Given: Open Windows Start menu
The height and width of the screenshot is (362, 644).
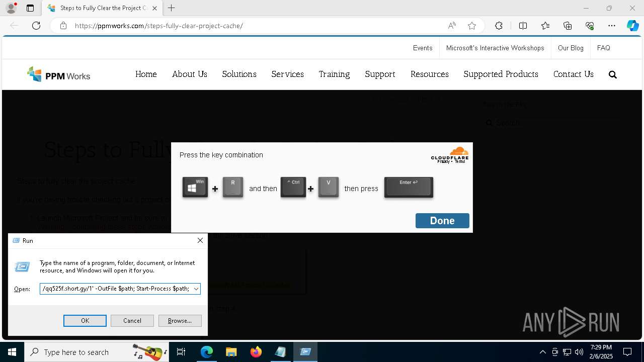Looking at the screenshot, I should (x=12, y=352).
